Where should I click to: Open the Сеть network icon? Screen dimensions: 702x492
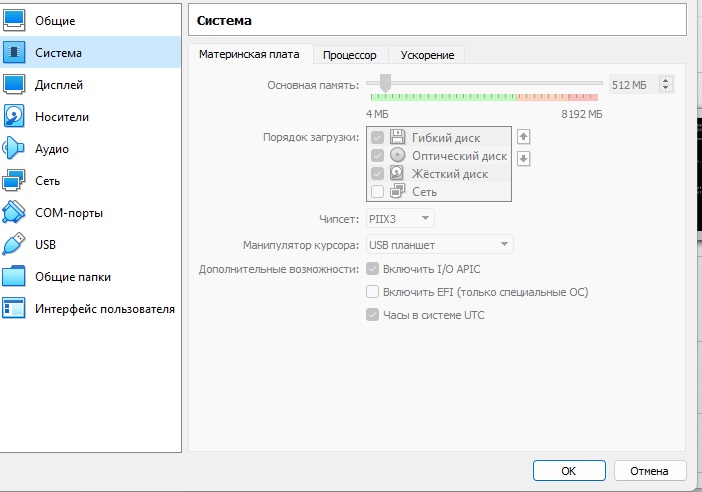click(x=14, y=181)
